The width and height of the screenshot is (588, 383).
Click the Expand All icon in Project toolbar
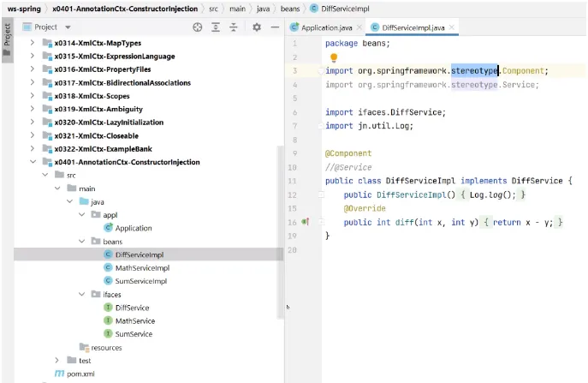(x=216, y=27)
